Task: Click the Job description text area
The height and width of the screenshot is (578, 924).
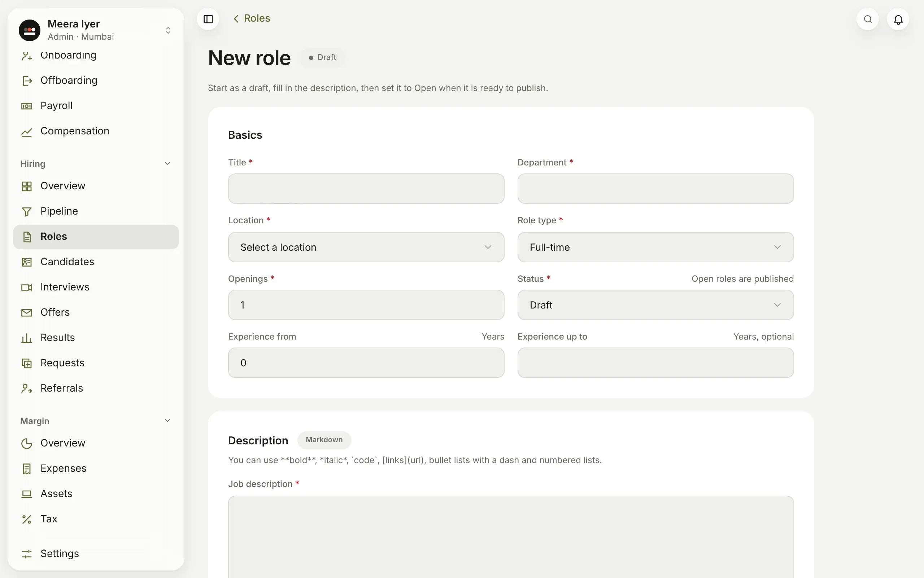Action: pyautogui.click(x=511, y=537)
